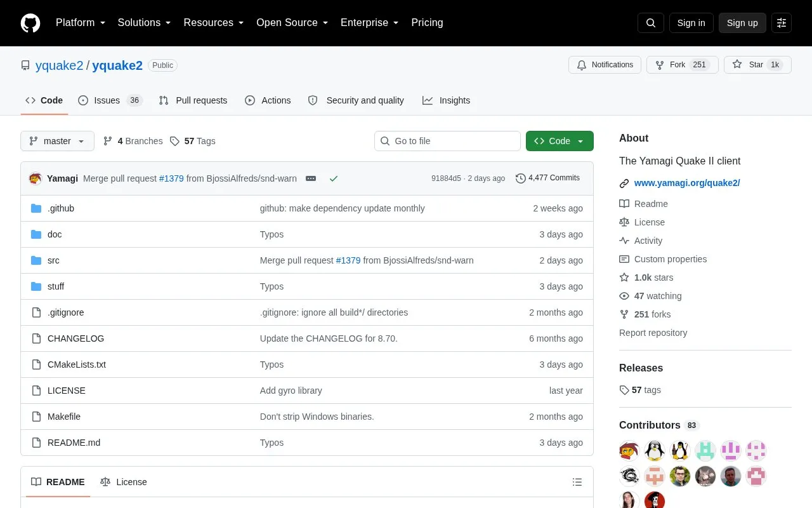The height and width of the screenshot is (508, 812).
Task: Select the License tab next to README
Action: tap(124, 482)
